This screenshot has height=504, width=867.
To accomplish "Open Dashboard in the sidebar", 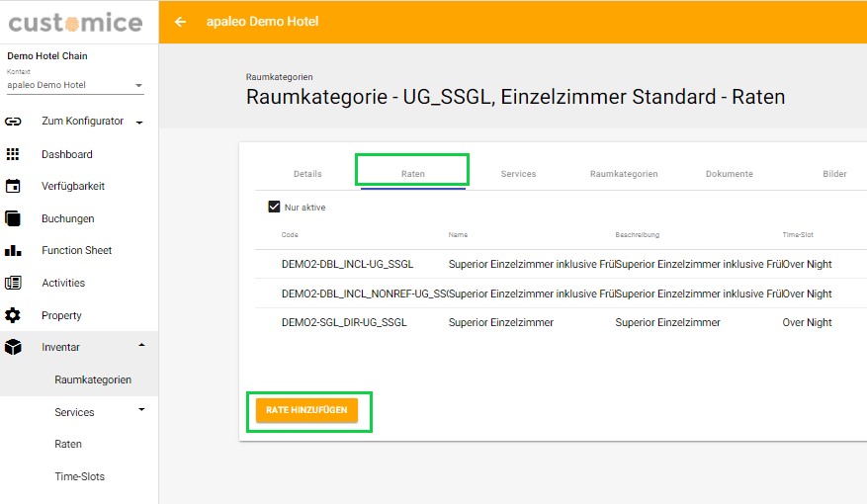I will tap(67, 154).
